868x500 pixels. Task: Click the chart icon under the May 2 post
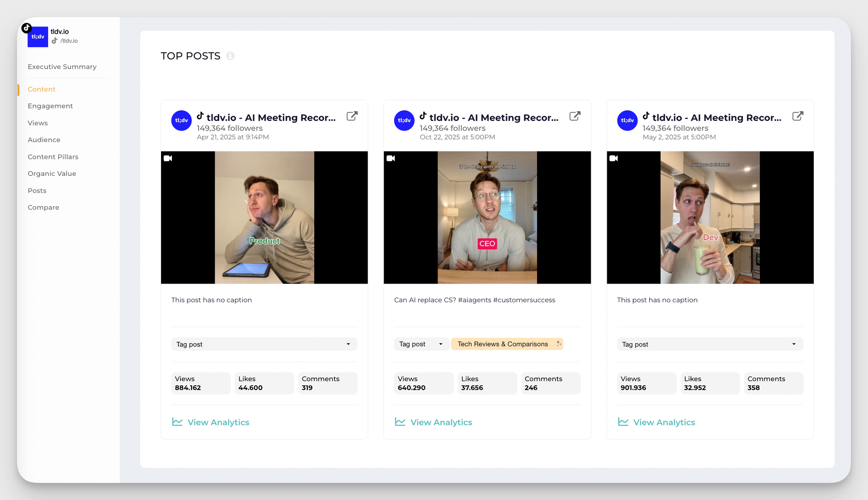[x=623, y=422]
